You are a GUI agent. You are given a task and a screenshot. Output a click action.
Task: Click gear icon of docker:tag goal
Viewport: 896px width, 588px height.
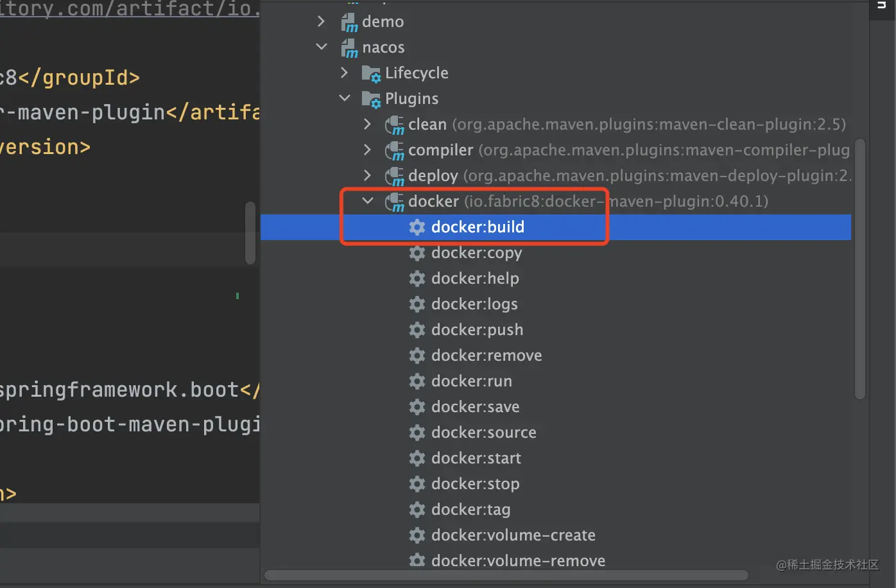pos(417,509)
